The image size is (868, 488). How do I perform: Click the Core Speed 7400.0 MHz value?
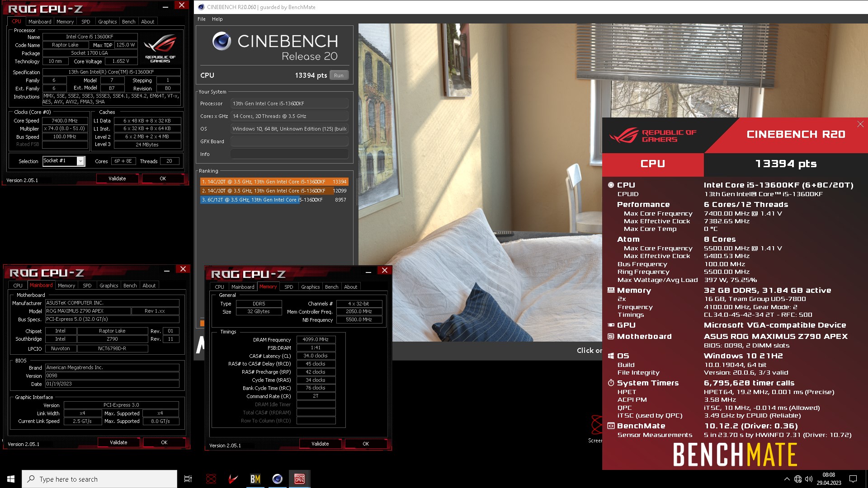click(x=65, y=121)
